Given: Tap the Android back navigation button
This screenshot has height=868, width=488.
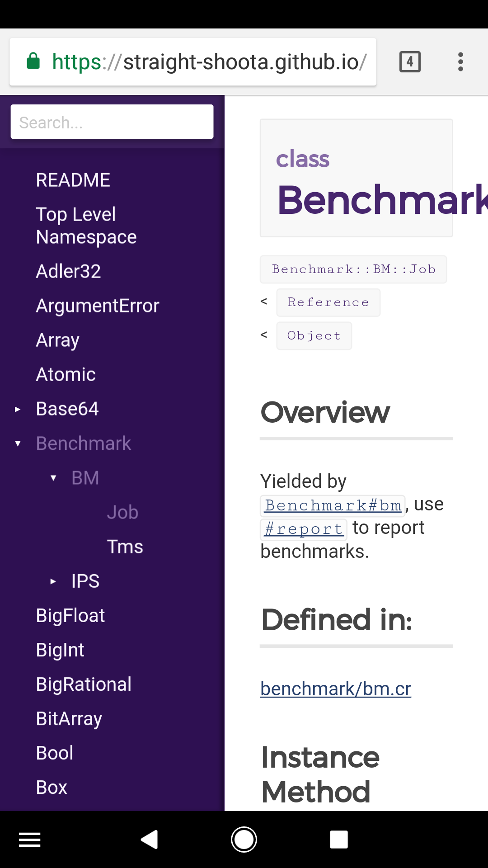Looking at the screenshot, I should [150, 840].
